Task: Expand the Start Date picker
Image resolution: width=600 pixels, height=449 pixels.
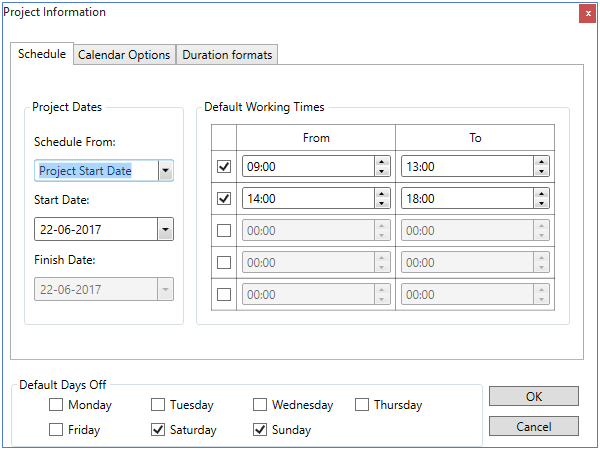Action: click(x=166, y=230)
